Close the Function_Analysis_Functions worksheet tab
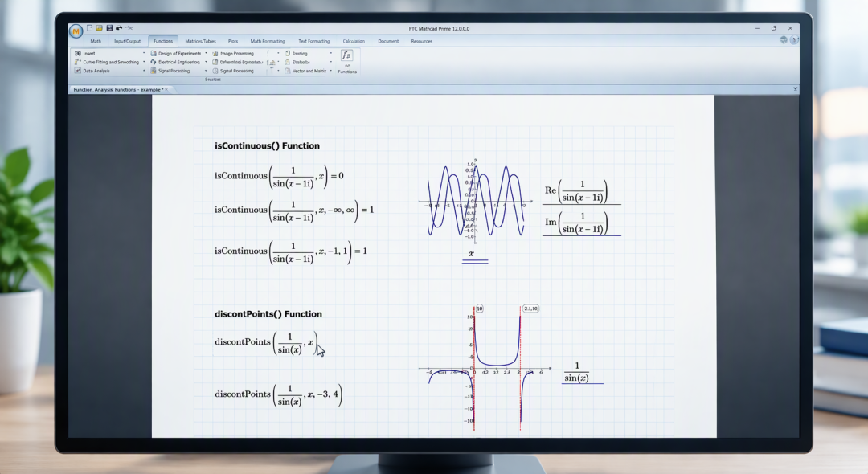The width and height of the screenshot is (868, 474). 166,90
